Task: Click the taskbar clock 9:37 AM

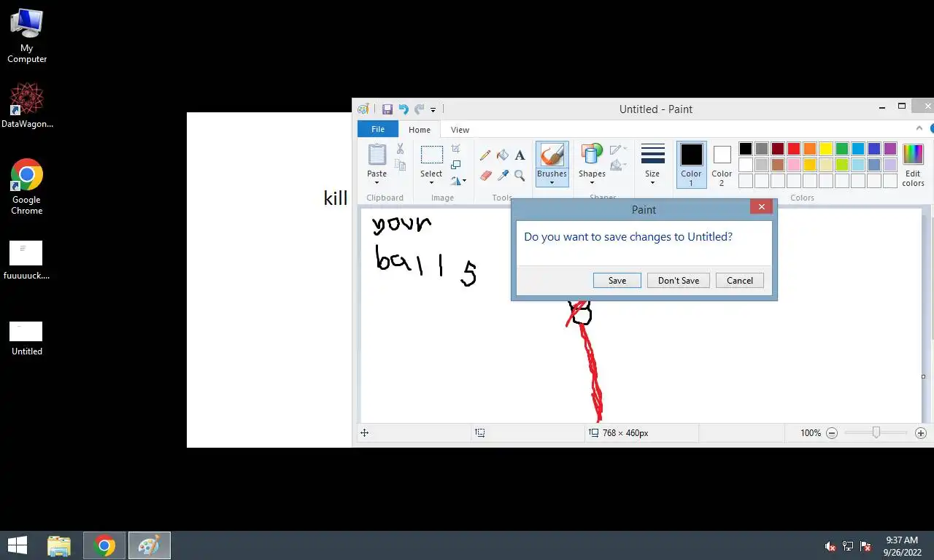Action: (902, 540)
